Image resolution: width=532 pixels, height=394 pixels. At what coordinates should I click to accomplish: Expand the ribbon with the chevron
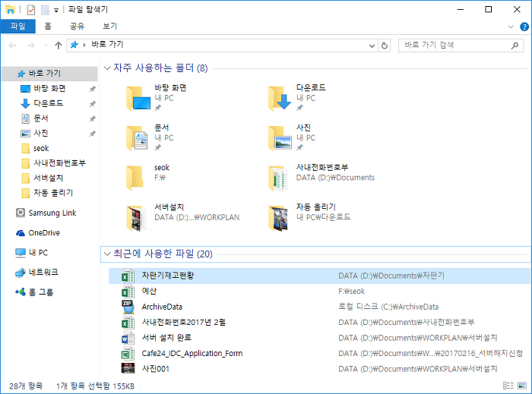pos(511,27)
